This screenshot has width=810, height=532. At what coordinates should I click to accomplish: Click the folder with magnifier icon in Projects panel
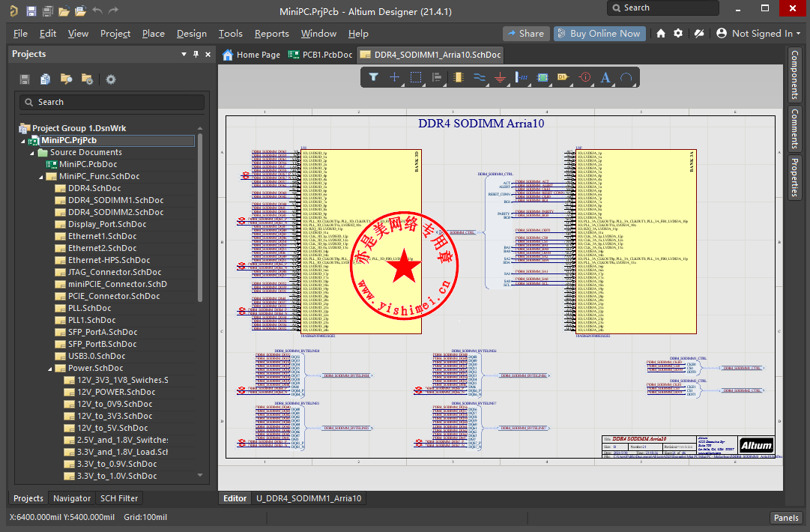pos(66,79)
